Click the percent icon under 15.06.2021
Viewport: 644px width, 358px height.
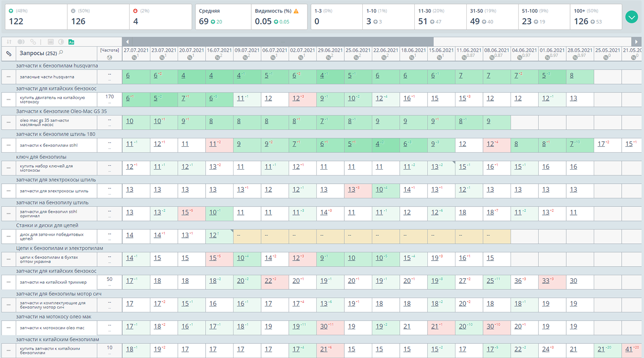(440, 57)
